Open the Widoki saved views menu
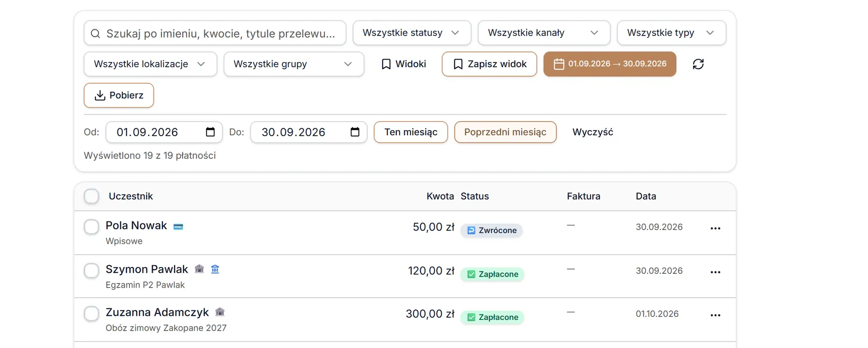Viewport: 868px width, 348px height. (x=404, y=64)
